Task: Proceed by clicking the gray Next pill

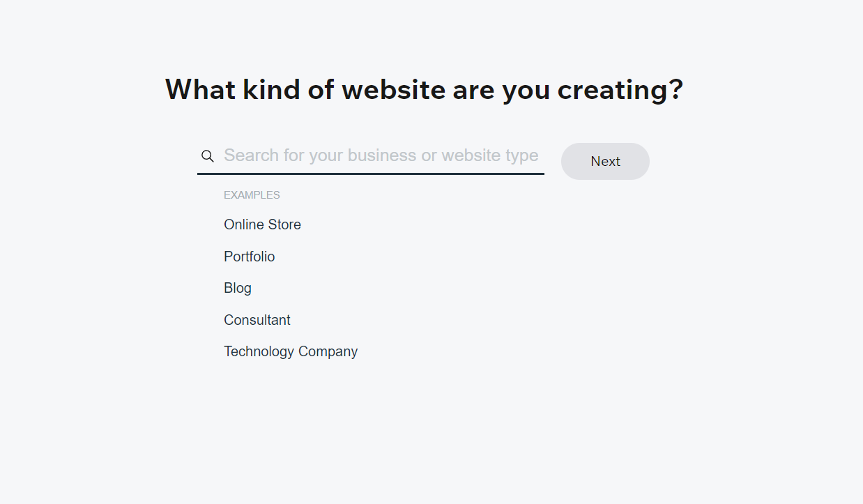Action: pos(605,161)
